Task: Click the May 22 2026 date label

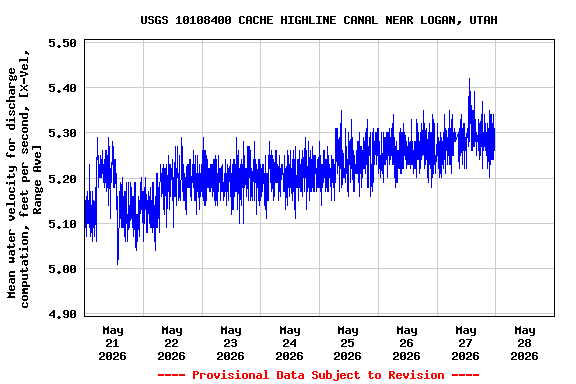Action: pos(172,343)
